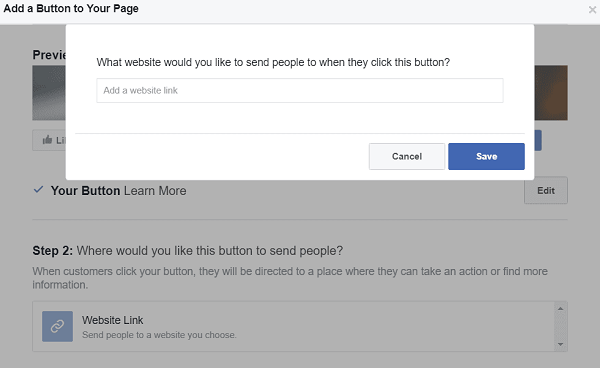Screen dimensions: 600x368
Task: Click the Step 2 heading text
Action: [188, 251]
